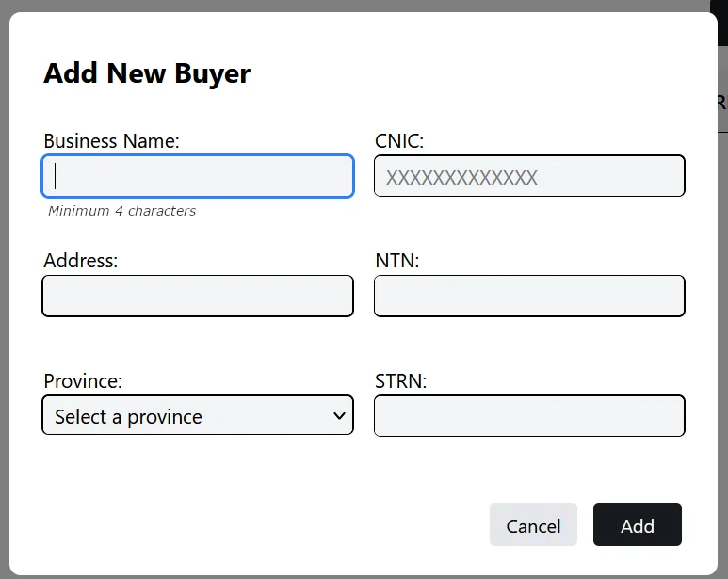Click the partially hidden text behind dialog's right edge
728x579 pixels.
[x=722, y=103]
